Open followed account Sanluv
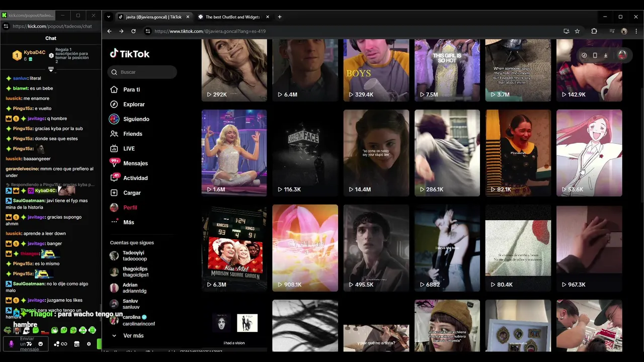This screenshot has width=644, height=362. tap(125, 304)
